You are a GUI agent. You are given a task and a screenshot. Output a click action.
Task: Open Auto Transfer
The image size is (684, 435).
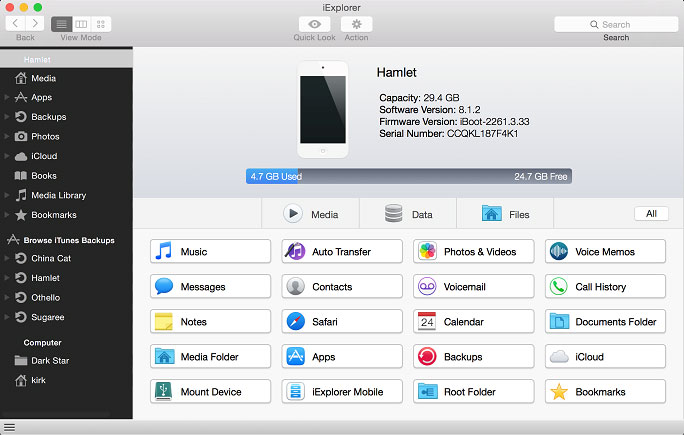(342, 251)
